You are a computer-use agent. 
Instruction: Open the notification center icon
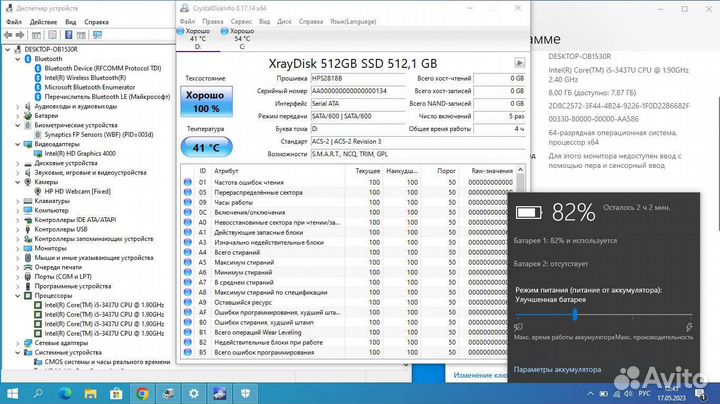[701, 393]
